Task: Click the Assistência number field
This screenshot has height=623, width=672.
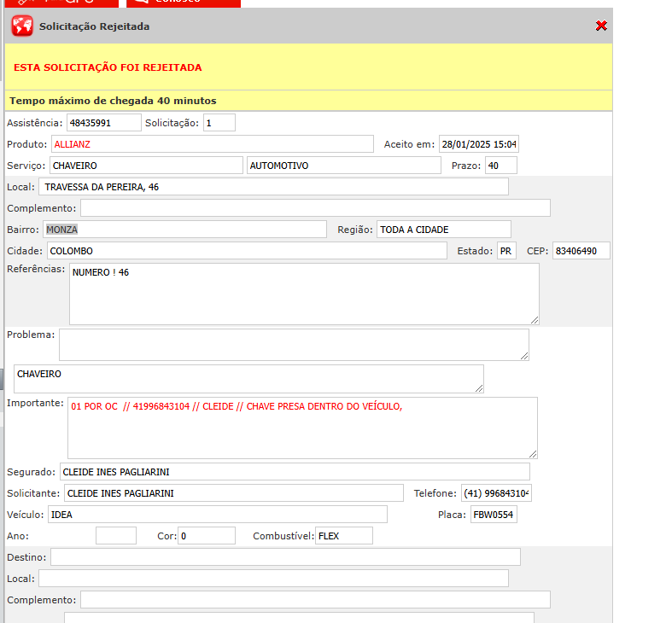Action: tap(103, 123)
